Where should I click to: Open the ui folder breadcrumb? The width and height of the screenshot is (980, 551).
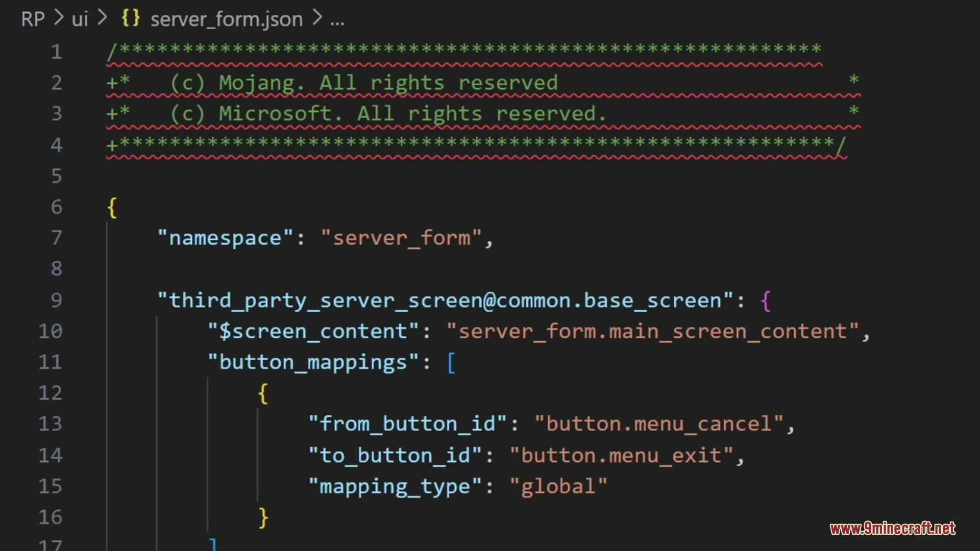(80, 19)
